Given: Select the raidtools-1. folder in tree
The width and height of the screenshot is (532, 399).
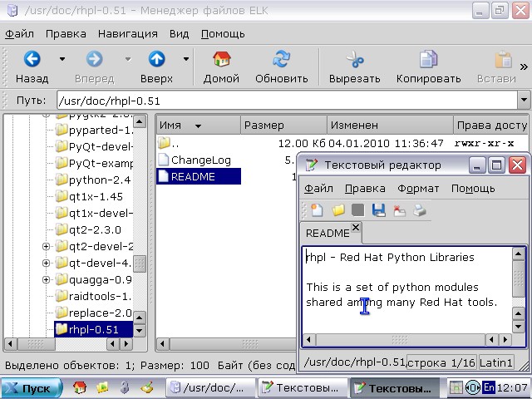Looking at the screenshot, I should [x=93, y=296].
